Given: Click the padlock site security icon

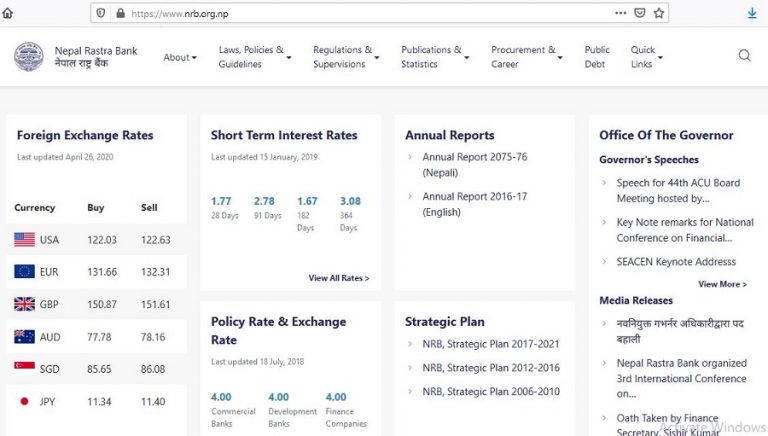Looking at the screenshot, I should 121,14.
